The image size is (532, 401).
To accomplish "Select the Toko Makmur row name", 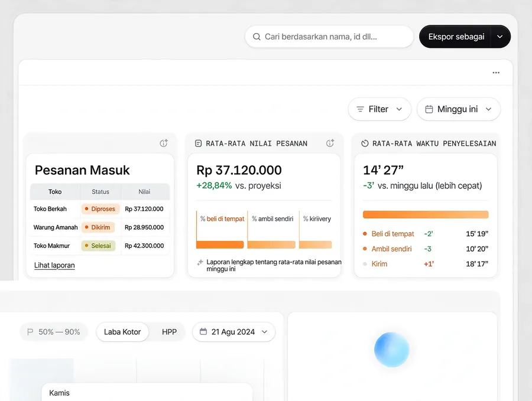I will 51,246.
